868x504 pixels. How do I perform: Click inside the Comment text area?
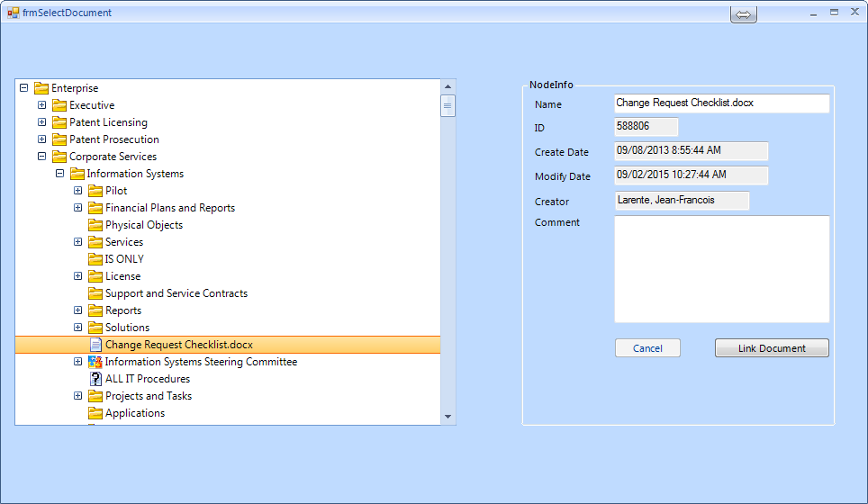click(722, 269)
